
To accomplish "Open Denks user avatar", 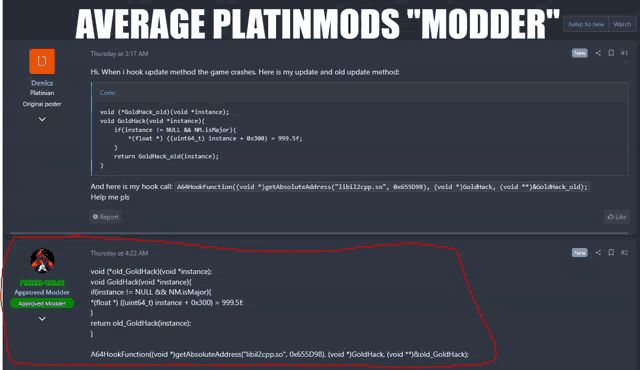I will click(42, 61).
